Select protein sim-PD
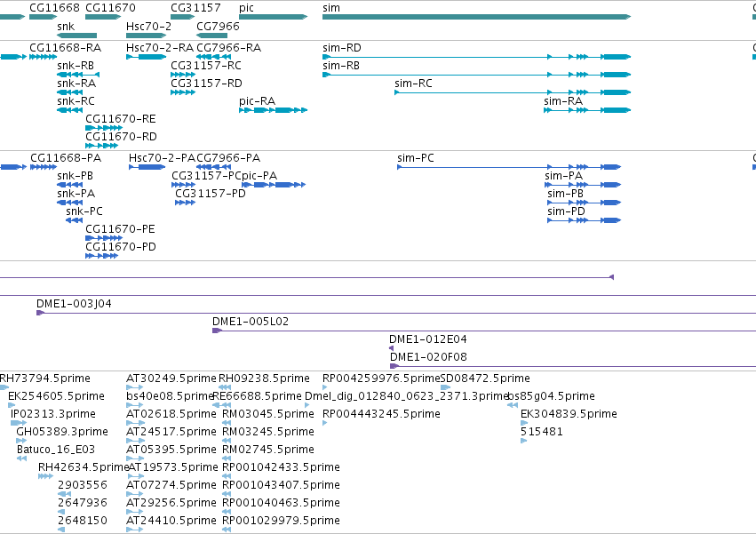 [x=584, y=221]
